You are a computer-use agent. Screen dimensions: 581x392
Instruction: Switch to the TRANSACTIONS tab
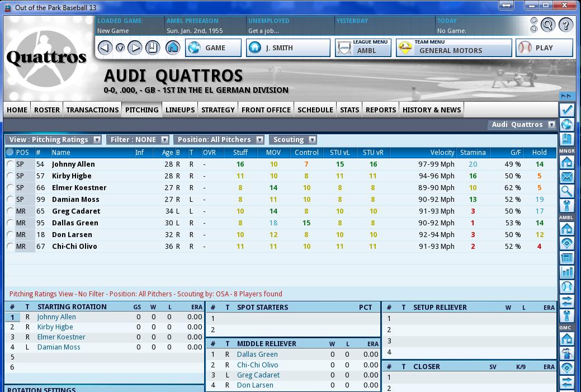click(92, 110)
